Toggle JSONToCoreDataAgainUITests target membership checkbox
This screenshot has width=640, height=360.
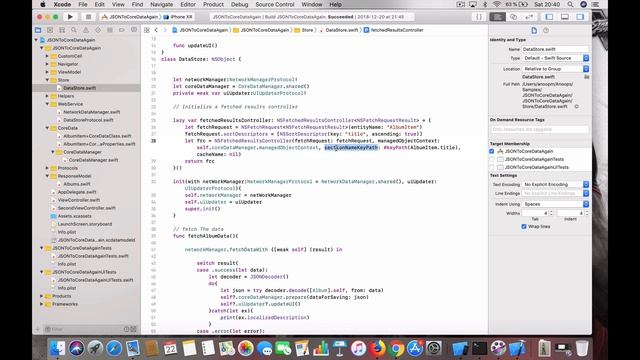pyautogui.click(x=491, y=167)
